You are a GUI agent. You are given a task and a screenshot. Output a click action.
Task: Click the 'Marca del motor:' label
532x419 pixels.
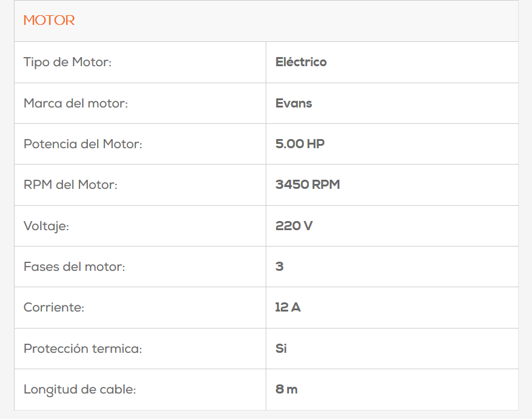[76, 103]
